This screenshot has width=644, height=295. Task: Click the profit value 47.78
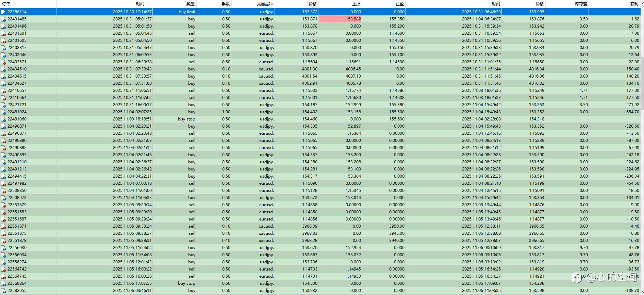coord(634,248)
